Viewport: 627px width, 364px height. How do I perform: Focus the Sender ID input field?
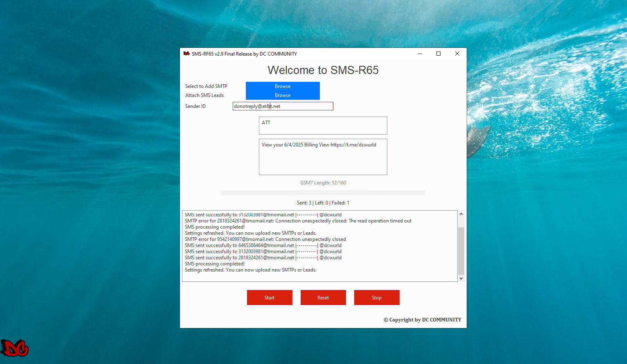283,106
